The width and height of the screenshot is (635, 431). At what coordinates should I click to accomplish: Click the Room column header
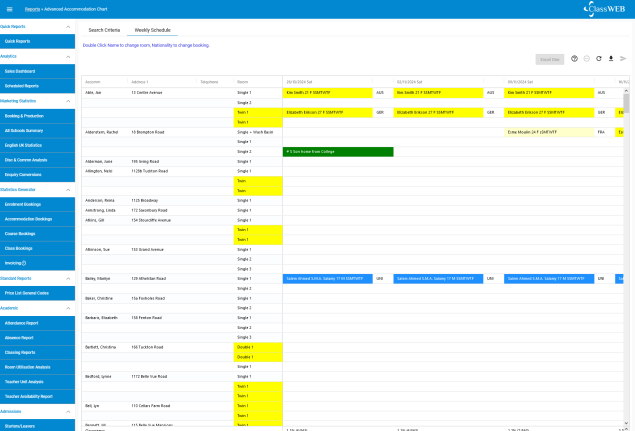pos(243,82)
